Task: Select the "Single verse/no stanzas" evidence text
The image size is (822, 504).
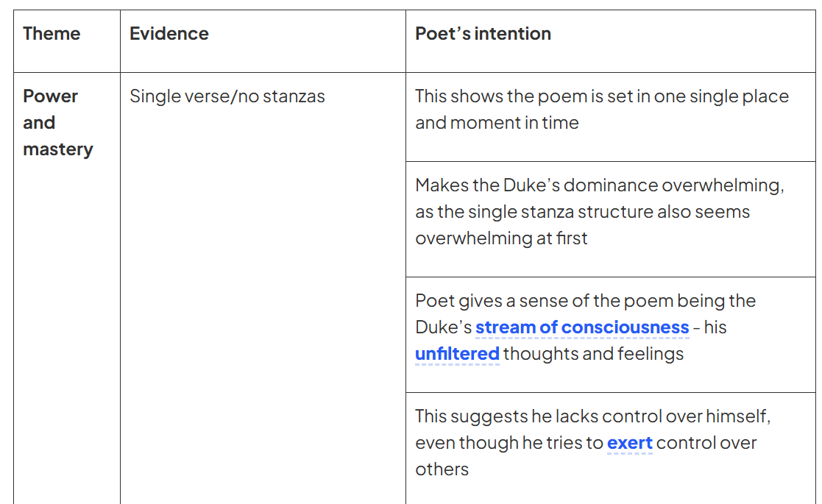Action: pos(227,96)
